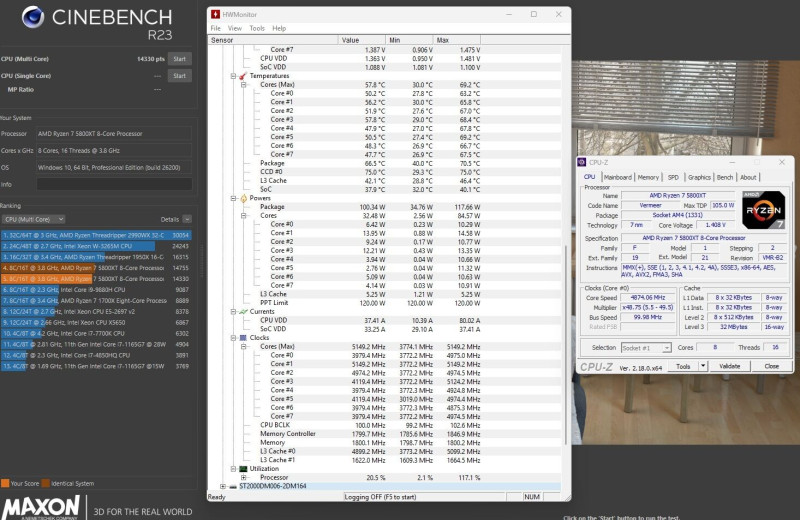The width and height of the screenshot is (800, 520).
Task: Collapse the Currents tree node
Action: (x=233, y=311)
